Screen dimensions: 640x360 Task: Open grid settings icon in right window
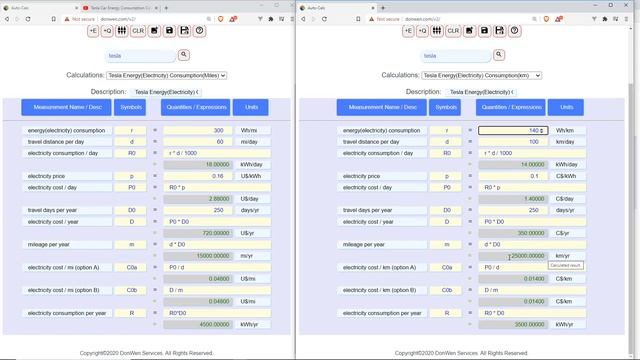point(437,31)
